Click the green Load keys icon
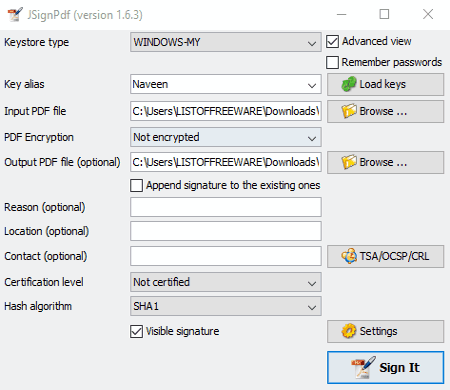The image size is (450, 390). pyautogui.click(x=349, y=84)
